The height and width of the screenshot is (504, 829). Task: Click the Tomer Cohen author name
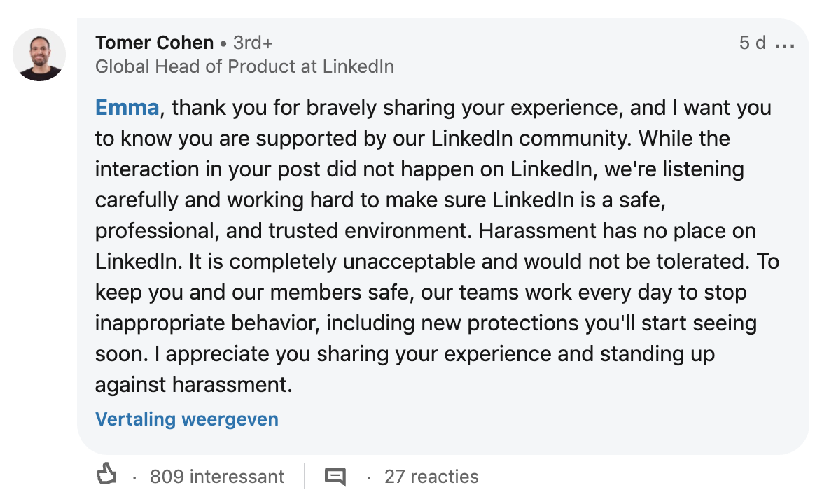pyautogui.click(x=154, y=43)
